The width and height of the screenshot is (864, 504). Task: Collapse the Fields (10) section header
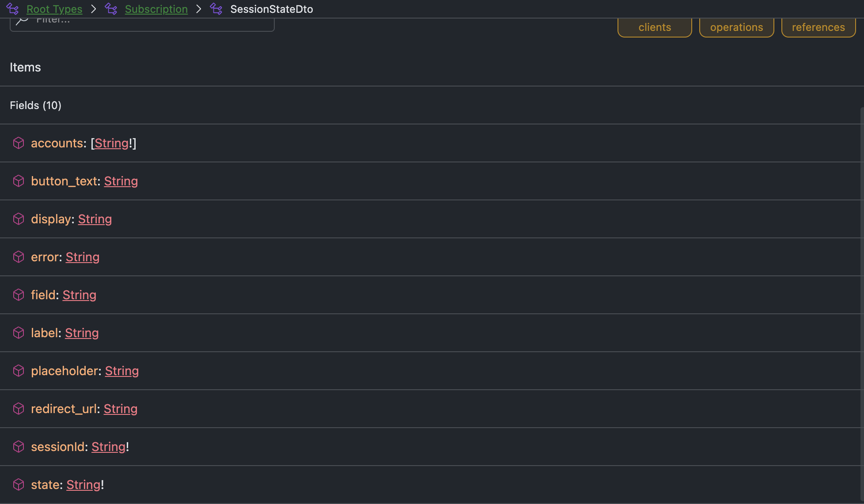[35, 105]
